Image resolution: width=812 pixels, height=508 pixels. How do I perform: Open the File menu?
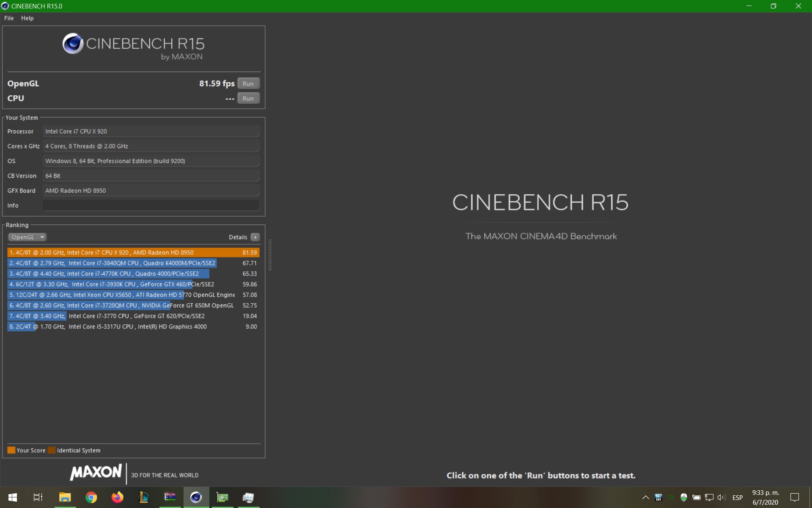9,18
